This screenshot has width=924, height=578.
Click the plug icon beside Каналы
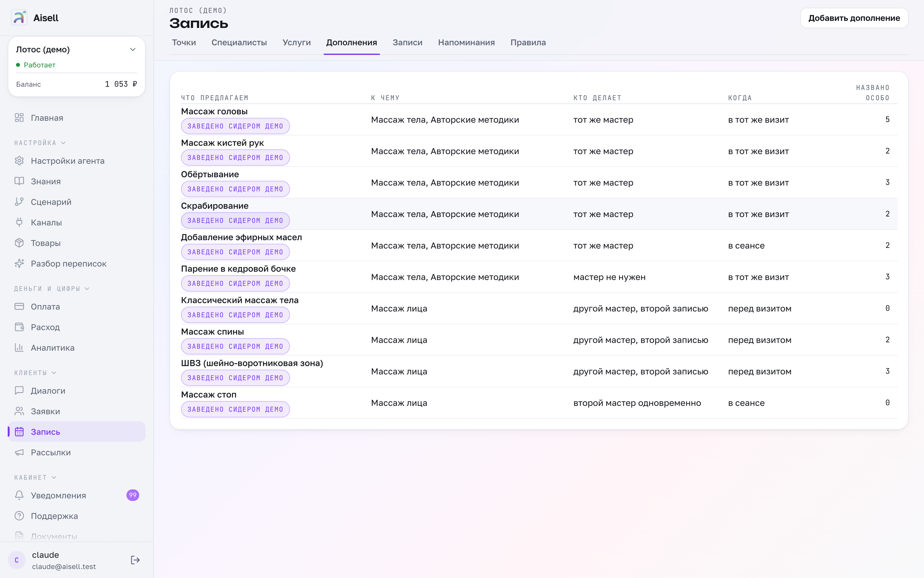click(19, 223)
